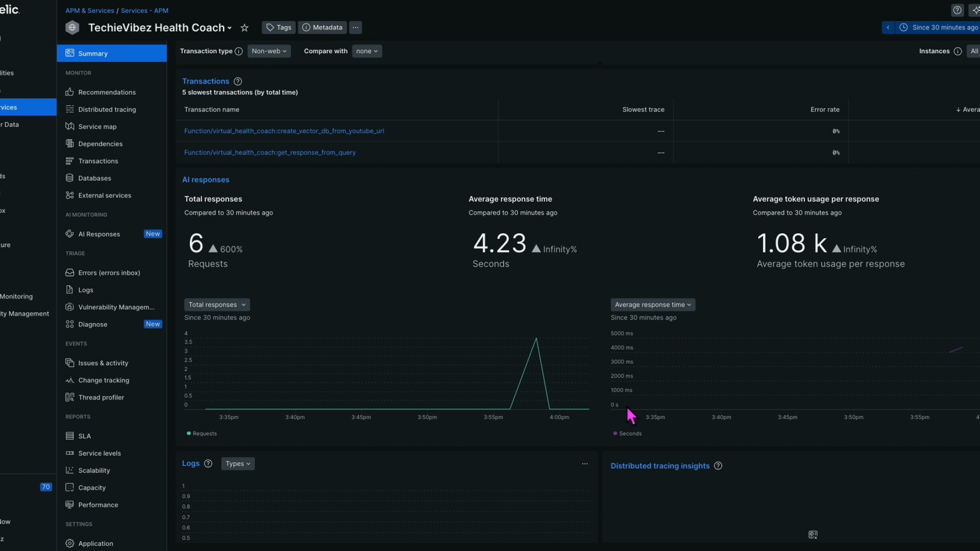This screenshot has width=980, height=551.
Task: Open the Transactions section heading link
Action: [206, 81]
